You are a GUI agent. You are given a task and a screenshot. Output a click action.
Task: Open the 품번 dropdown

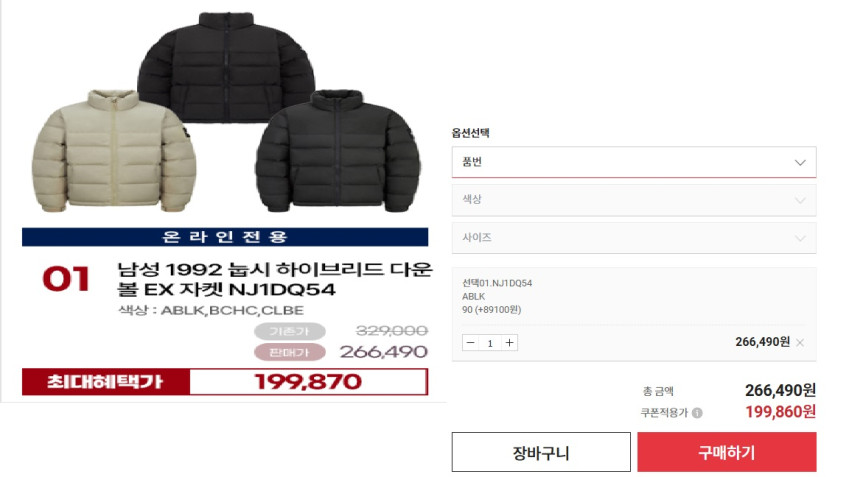click(x=634, y=162)
